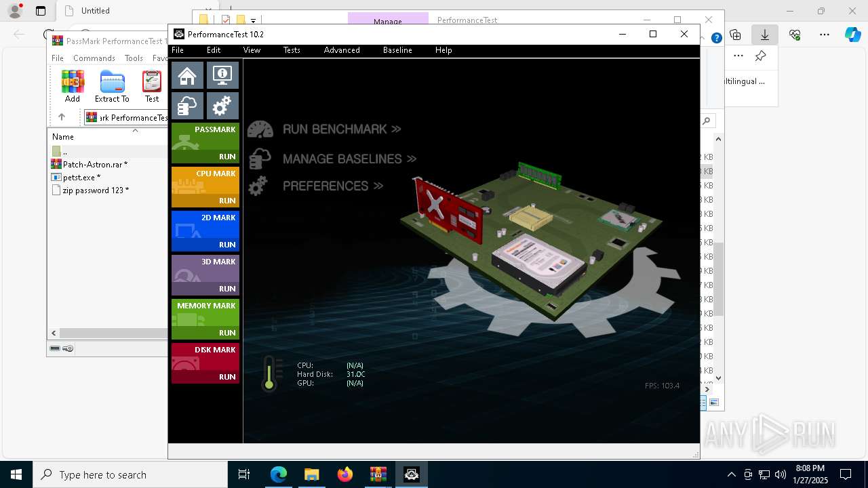Open the WinRAR Tools menu

pyautogui.click(x=134, y=58)
